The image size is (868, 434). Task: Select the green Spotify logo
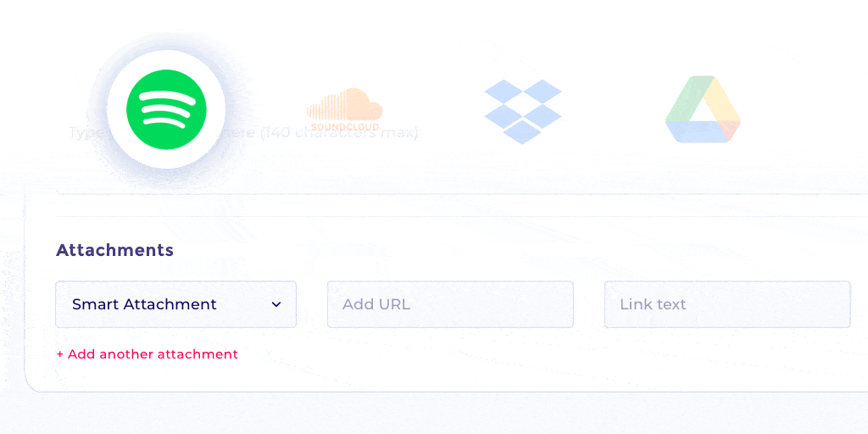(x=166, y=109)
